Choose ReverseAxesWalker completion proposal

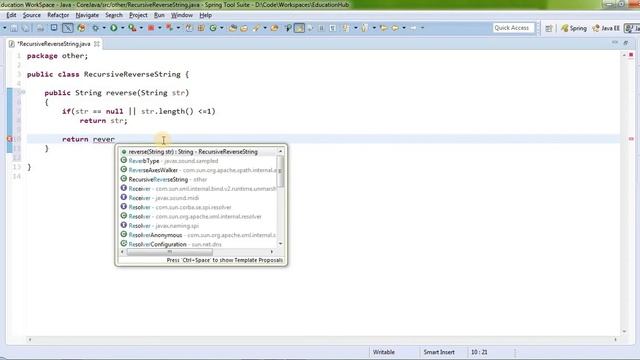pos(198,170)
